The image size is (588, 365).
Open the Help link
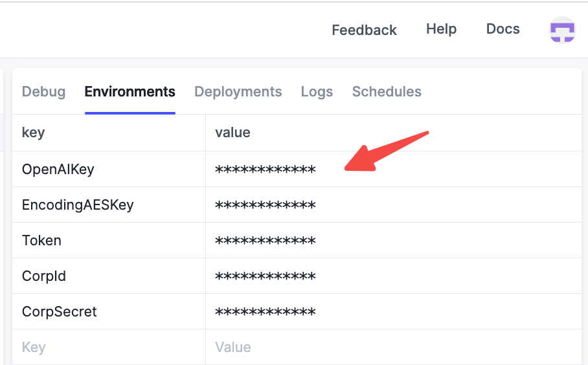pyautogui.click(x=442, y=29)
